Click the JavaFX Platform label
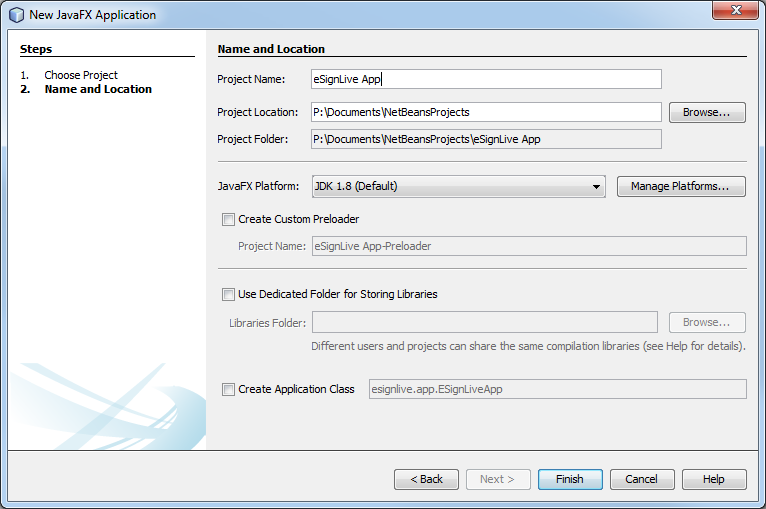The height and width of the screenshot is (509, 766). [x=258, y=187]
